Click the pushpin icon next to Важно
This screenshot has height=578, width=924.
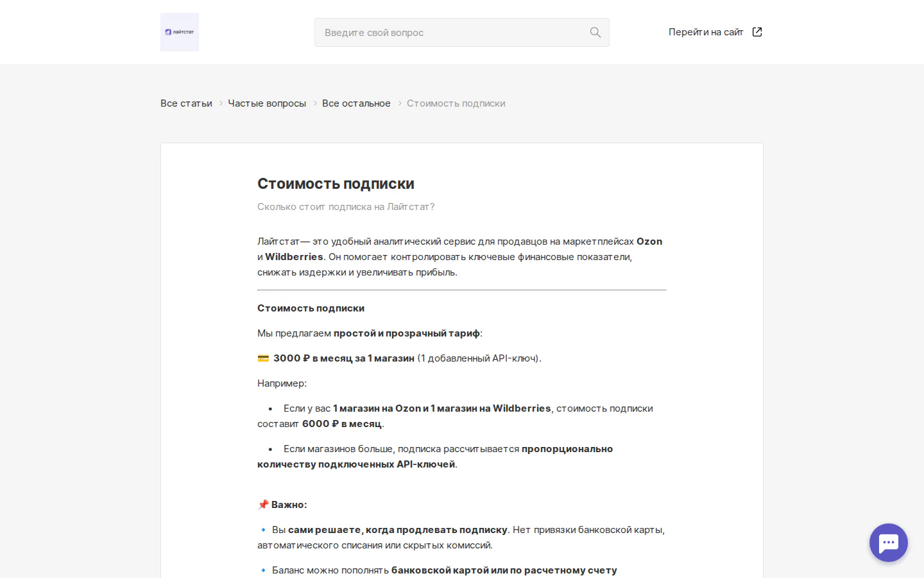(x=263, y=505)
